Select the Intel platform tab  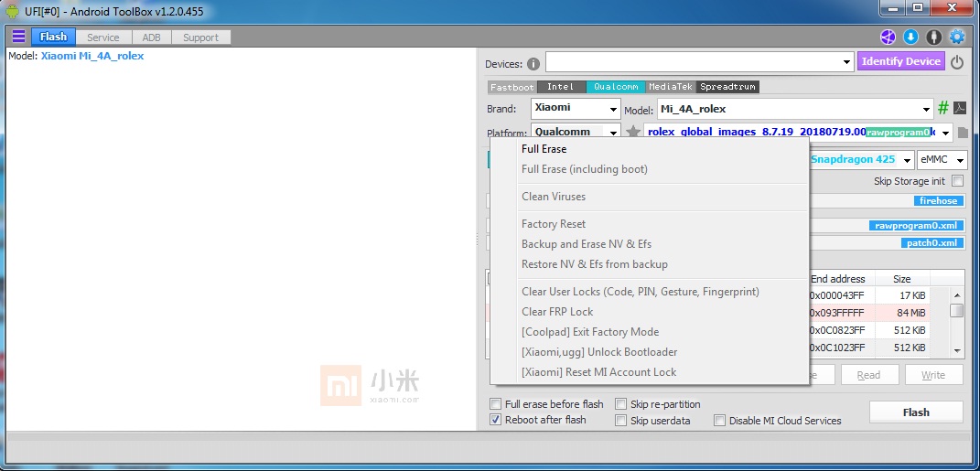click(561, 87)
